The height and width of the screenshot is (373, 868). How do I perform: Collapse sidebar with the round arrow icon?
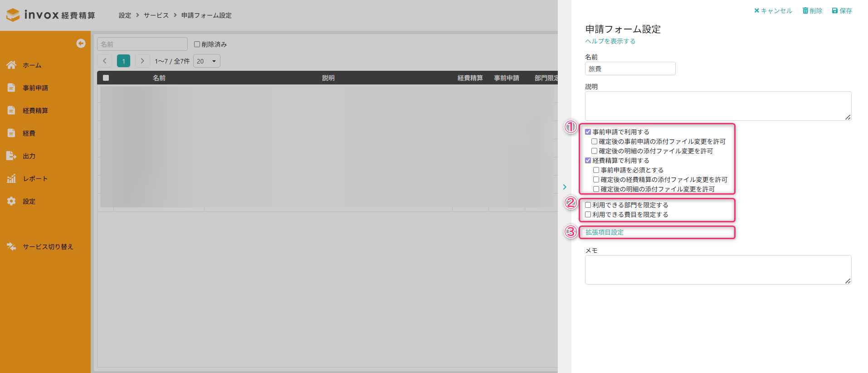(81, 43)
